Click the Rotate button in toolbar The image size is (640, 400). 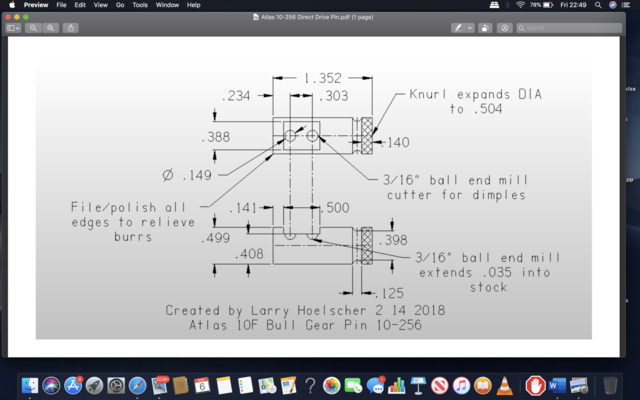tap(485, 28)
